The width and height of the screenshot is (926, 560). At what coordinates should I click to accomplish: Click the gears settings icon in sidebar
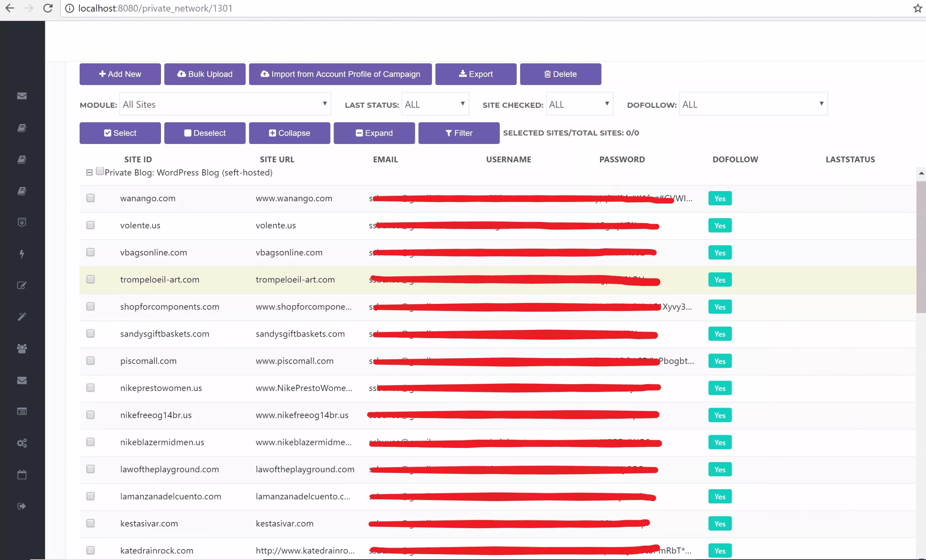point(22,443)
